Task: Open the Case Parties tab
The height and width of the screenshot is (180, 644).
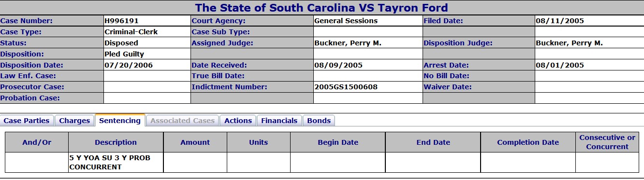Action: coord(27,121)
